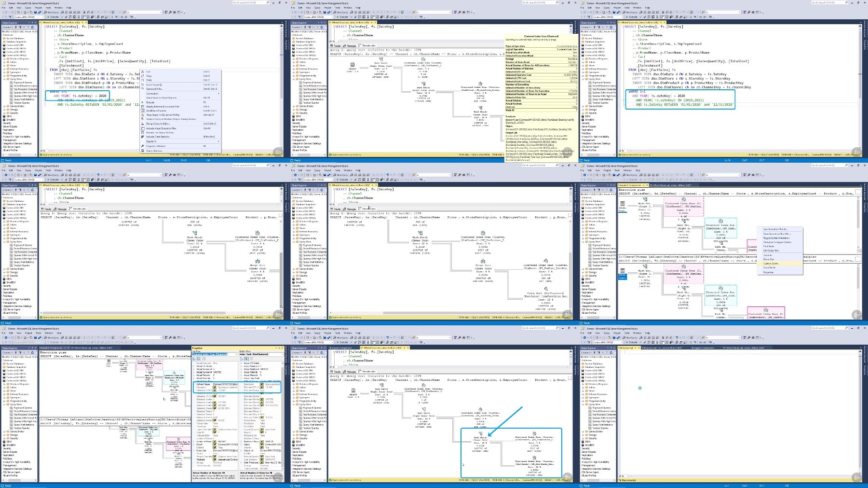Click Show Execution Plan XML menu entry
Viewport: 868px width, 488px height.
777,234
